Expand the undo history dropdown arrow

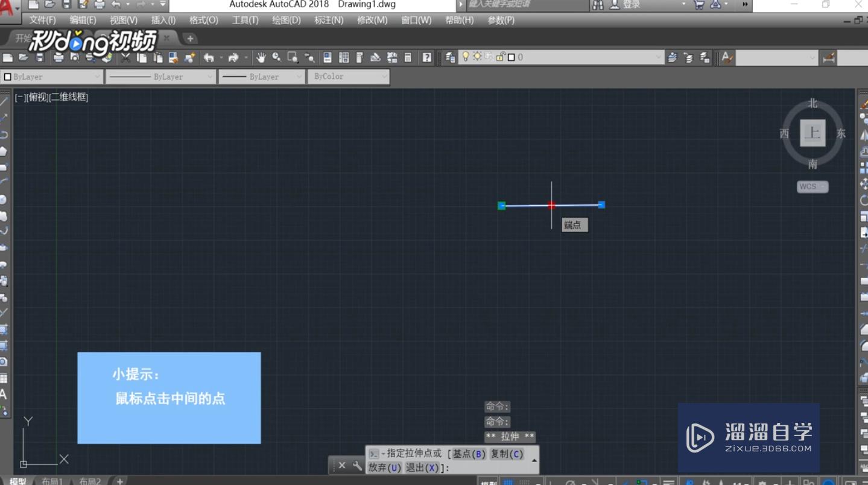pyautogui.click(x=221, y=58)
